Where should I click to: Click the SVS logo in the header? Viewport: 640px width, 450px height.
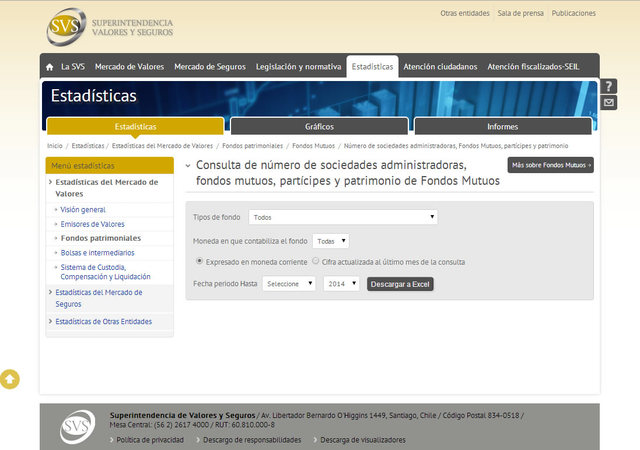110,27
